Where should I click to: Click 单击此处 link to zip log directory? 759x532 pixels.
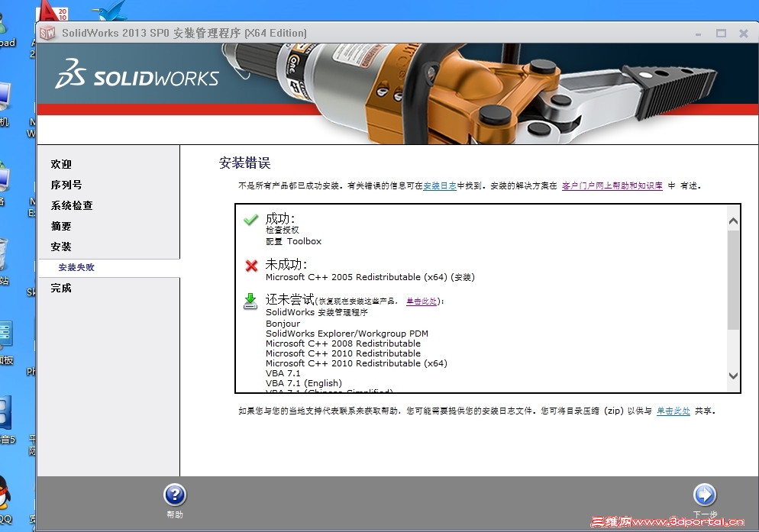(x=673, y=411)
